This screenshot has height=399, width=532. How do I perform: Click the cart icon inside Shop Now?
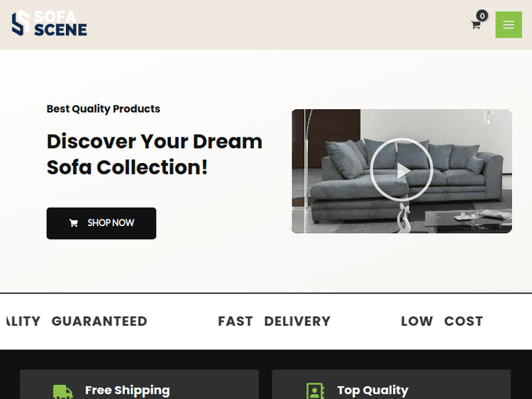(74, 223)
